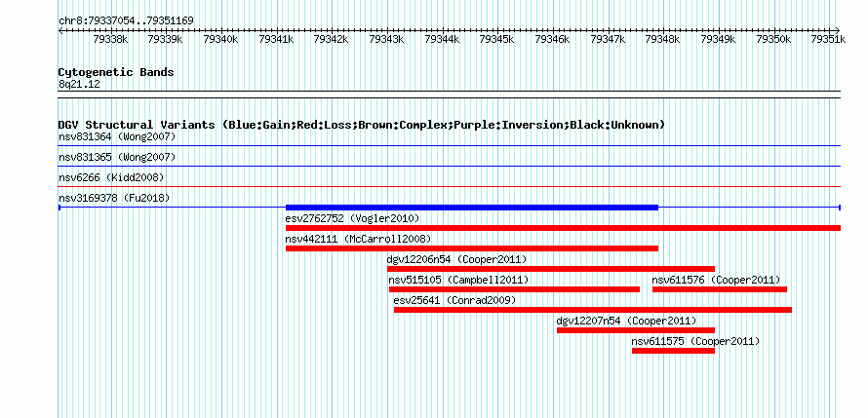The width and height of the screenshot is (868, 418).
Task: Open the nsv442111 (McCarroll2008) variant label
Action: 358,239
